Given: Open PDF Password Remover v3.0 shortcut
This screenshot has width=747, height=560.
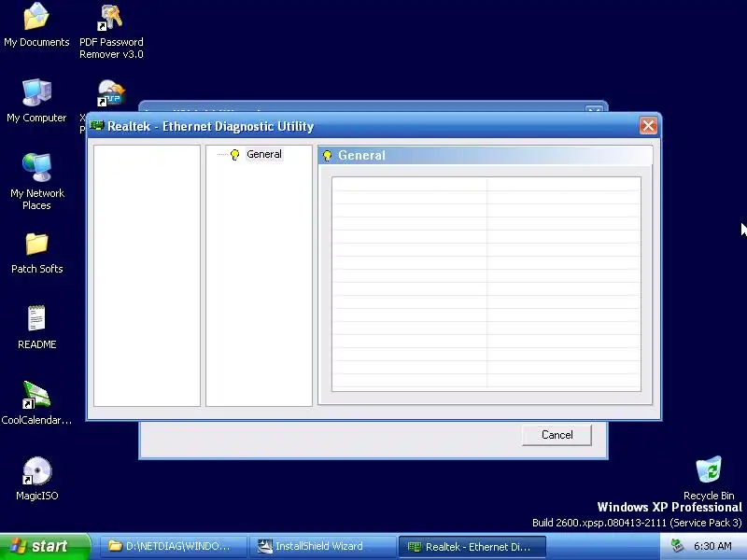Looking at the screenshot, I should (111, 32).
